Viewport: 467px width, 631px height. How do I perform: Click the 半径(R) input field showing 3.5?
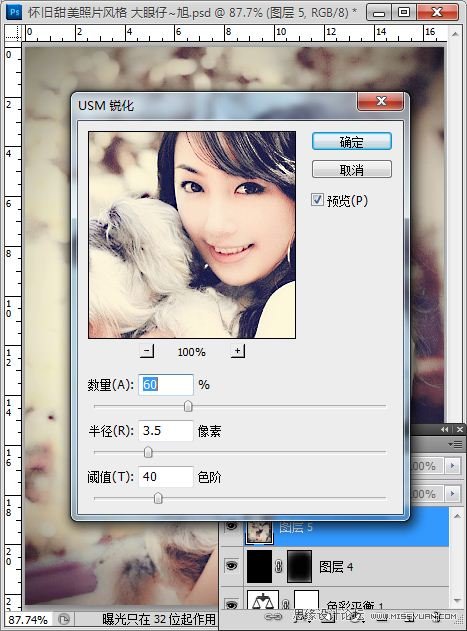click(x=166, y=431)
